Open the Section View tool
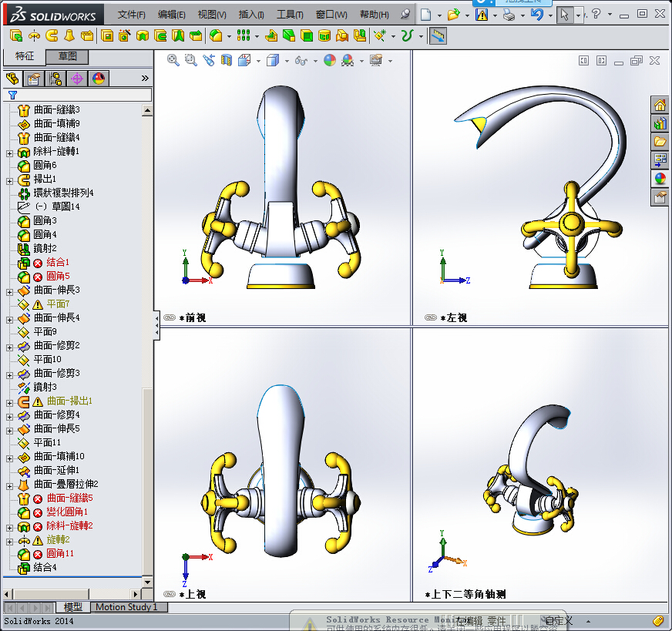672x631 pixels. point(227,61)
